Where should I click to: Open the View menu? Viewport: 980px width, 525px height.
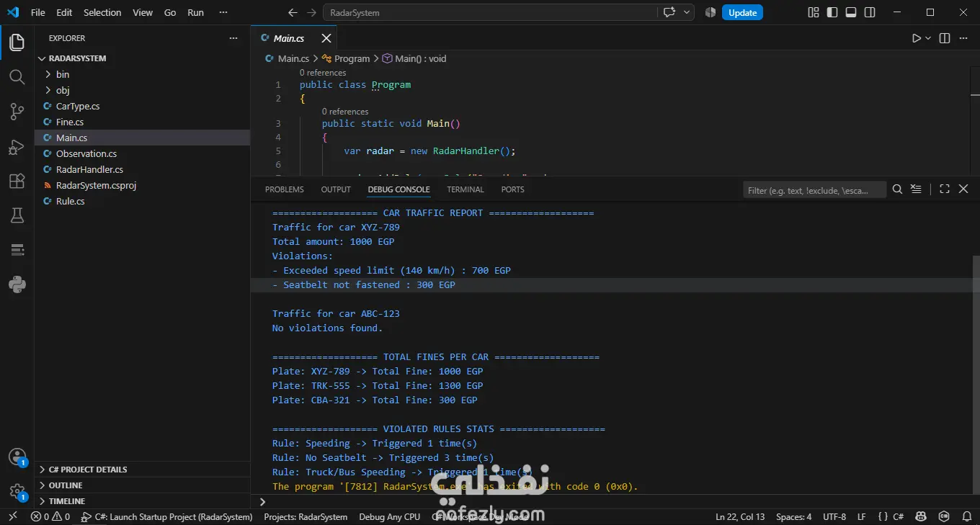[143, 12]
